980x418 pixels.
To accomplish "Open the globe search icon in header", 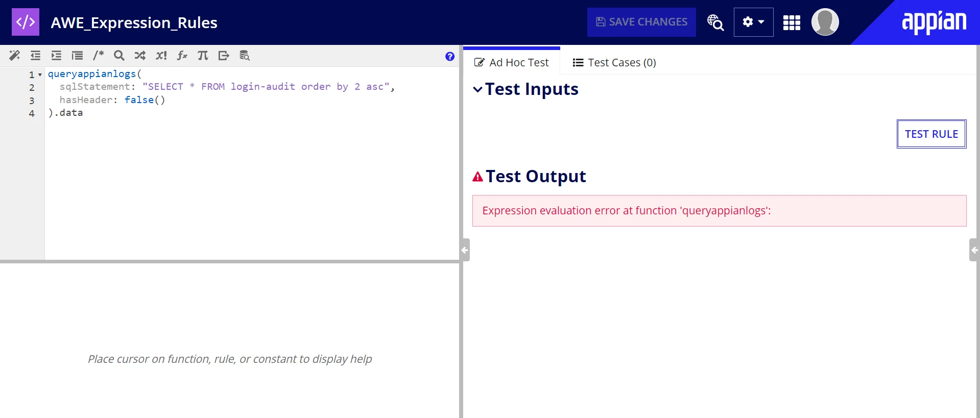I will click(715, 22).
